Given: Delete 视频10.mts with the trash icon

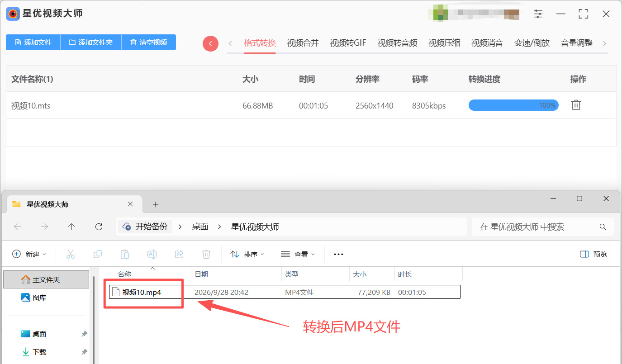Looking at the screenshot, I should pyautogui.click(x=576, y=105).
